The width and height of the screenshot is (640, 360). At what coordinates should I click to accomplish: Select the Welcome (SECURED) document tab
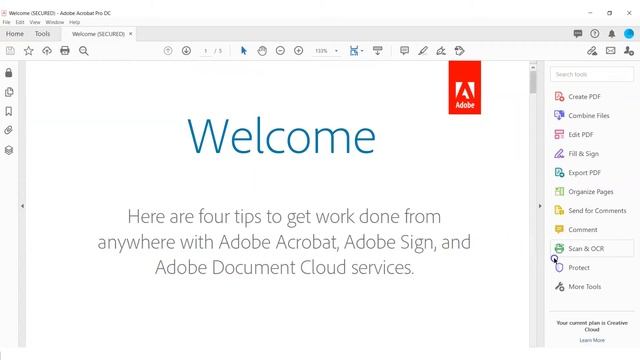[x=98, y=34]
